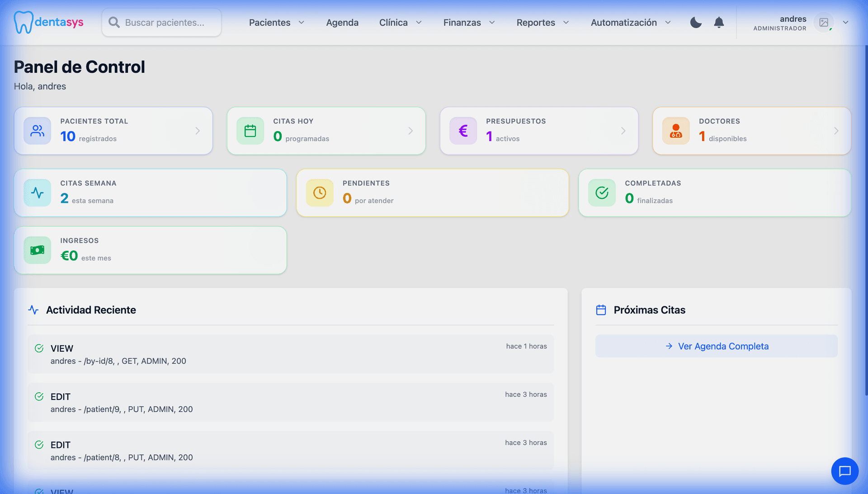Toggle dark mode moon icon
Screen dimensions: 868x494
coord(696,22)
